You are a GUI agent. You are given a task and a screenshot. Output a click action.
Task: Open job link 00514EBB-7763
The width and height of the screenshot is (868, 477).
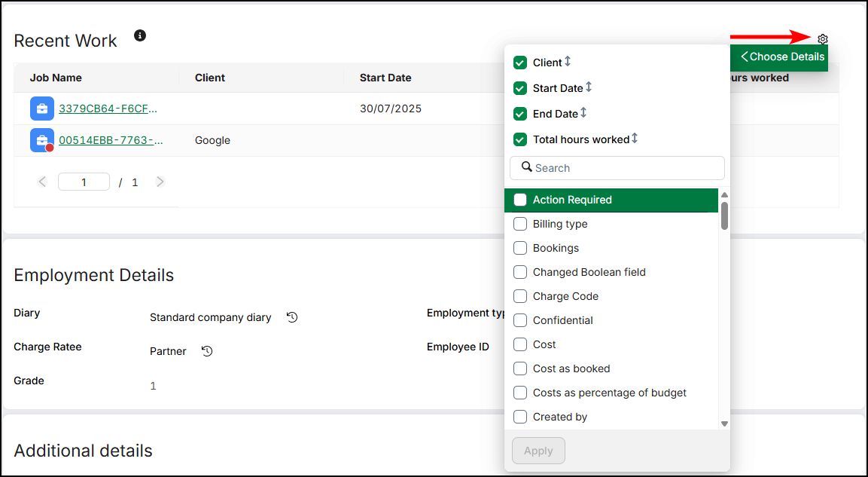pyautogui.click(x=111, y=140)
